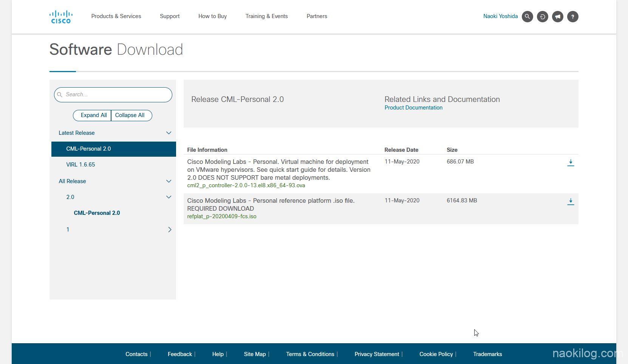Screen dimensions: 628x364
Task: Open the Support menu
Action: coord(170,16)
